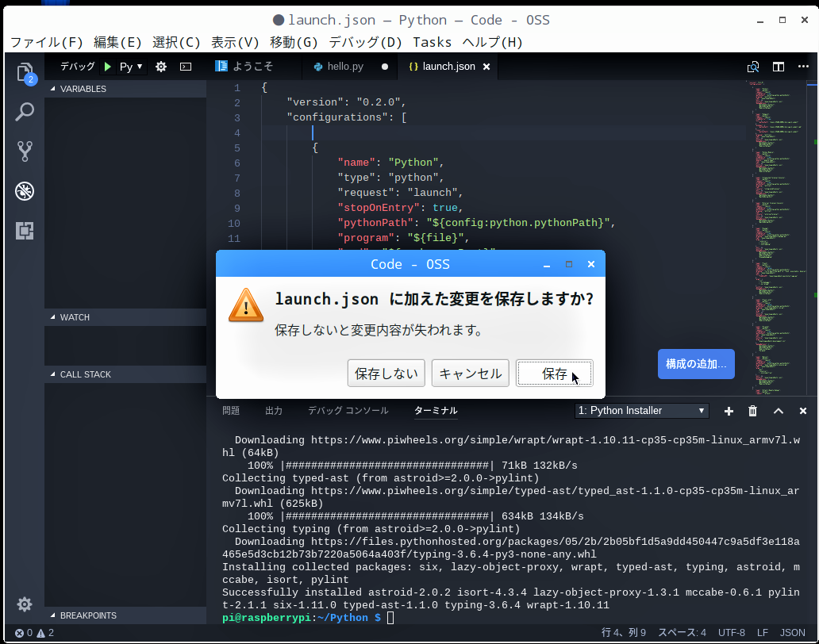819x644 pixels.
Task: Select debug configuration Py dropdown
Action: point(131,67)
